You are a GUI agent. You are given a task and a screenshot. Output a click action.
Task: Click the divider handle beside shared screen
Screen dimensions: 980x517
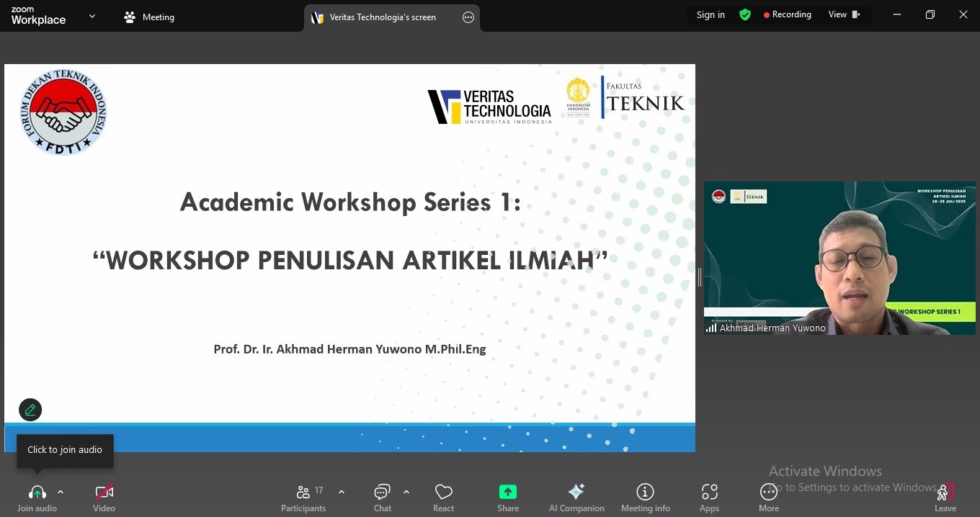pos(699,277)
